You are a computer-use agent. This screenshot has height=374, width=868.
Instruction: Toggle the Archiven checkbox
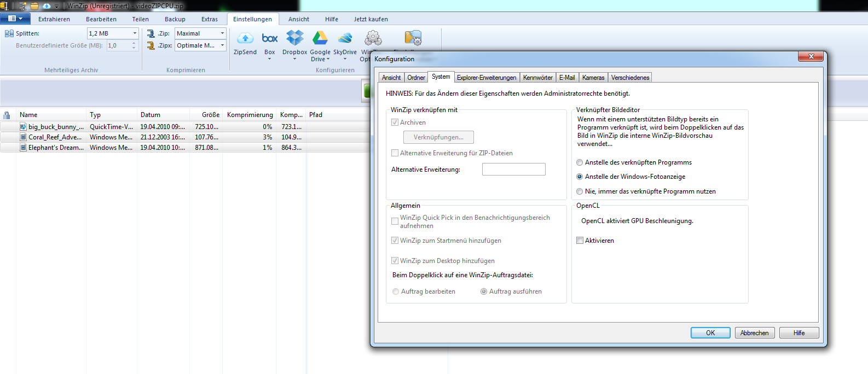[395, 122]
